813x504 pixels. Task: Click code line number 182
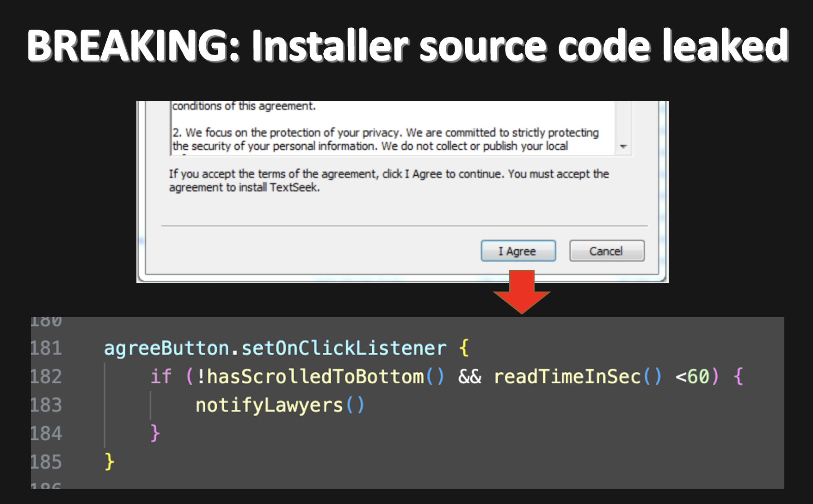coord(46,376)
